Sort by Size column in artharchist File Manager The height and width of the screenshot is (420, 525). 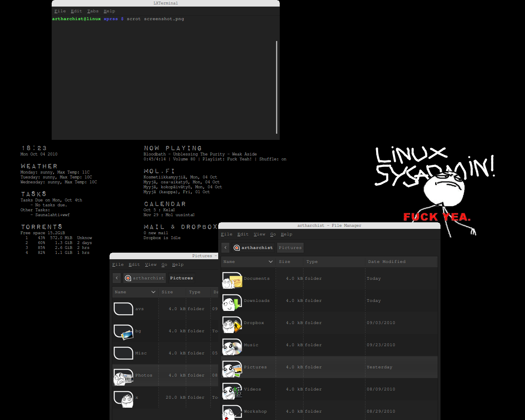(x=290, y=262)
